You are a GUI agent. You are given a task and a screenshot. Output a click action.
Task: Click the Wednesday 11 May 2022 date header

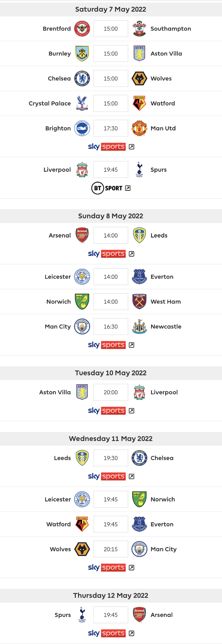click(x=111, y=439)
